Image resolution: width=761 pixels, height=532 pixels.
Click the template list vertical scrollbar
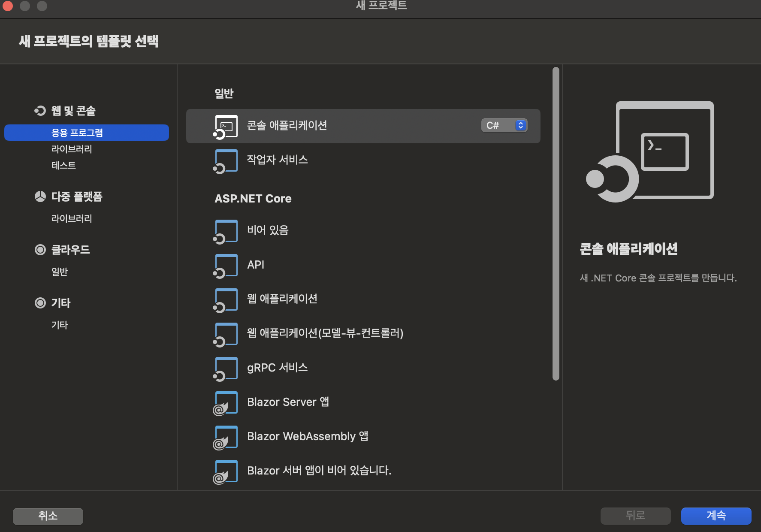click(556, 224)
